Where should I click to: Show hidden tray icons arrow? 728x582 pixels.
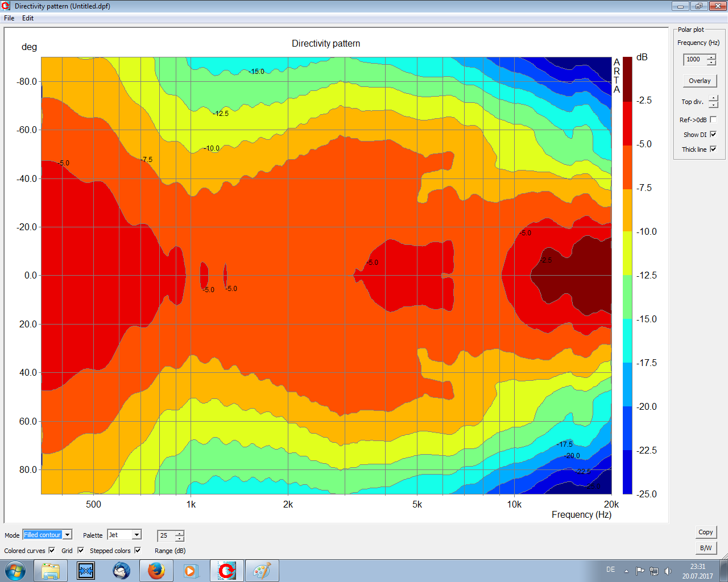pyautogui.click(x=626, y=571)
